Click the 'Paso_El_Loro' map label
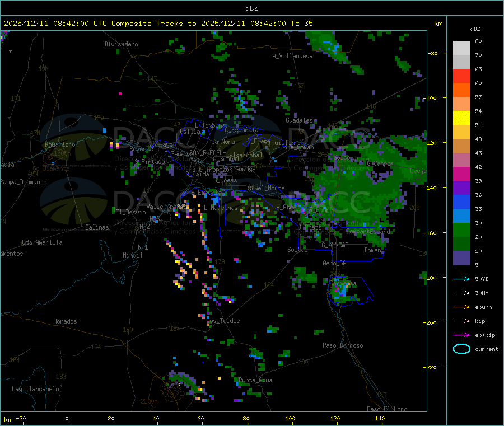 (x=387, y=409)
